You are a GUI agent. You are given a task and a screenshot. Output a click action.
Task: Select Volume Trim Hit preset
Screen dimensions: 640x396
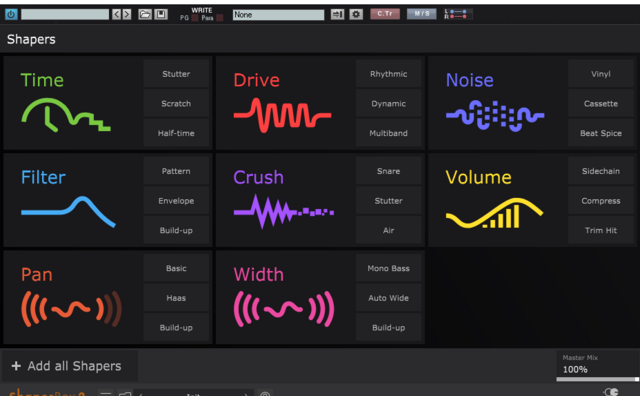[601, 230]
